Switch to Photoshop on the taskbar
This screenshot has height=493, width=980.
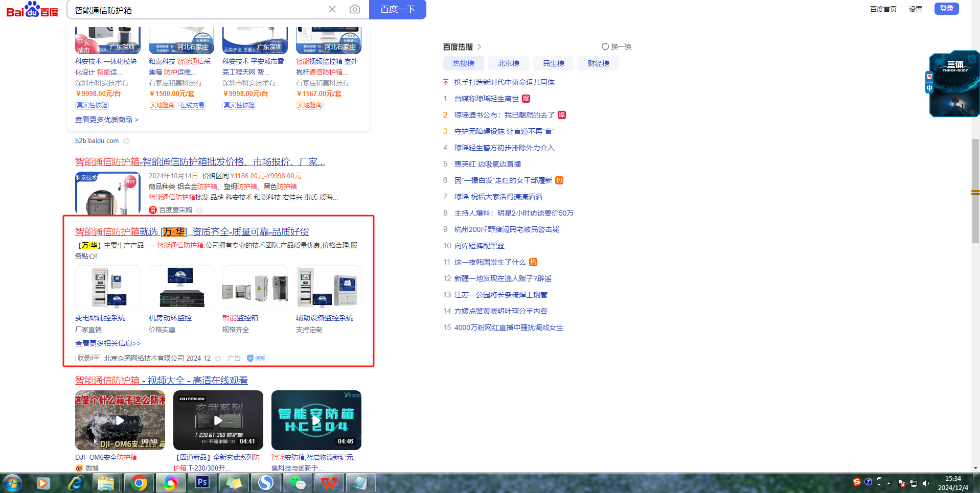coord(202,483)
